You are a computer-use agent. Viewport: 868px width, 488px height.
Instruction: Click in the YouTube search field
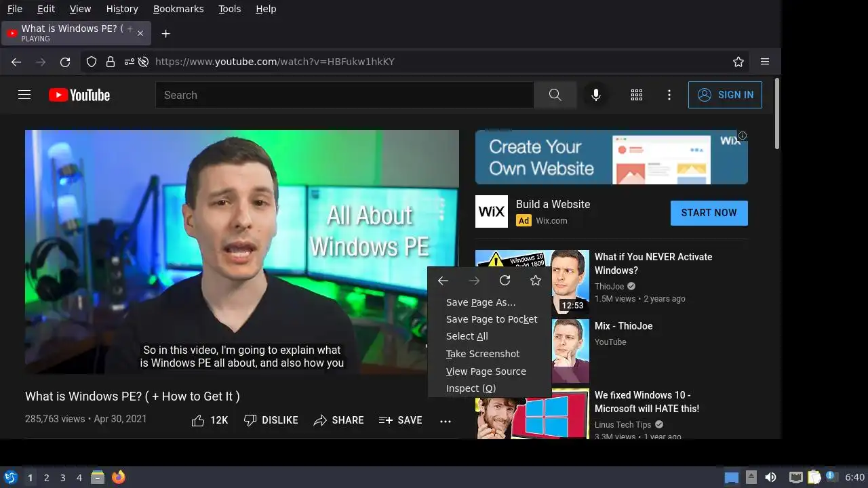[x=344, y=95]
